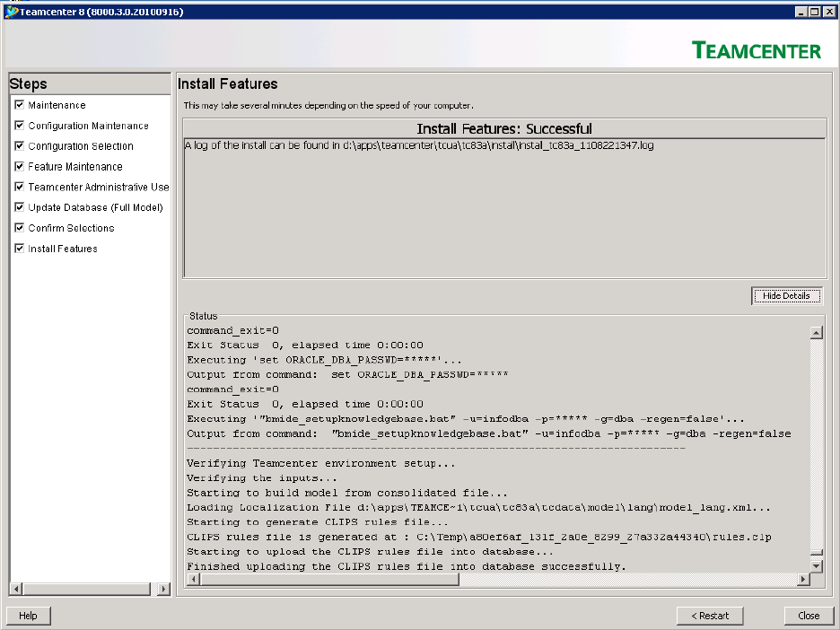Screen dimensions: 840x630
Task: Click the Steps panel scroll right arrow
Action: point(164,589)
